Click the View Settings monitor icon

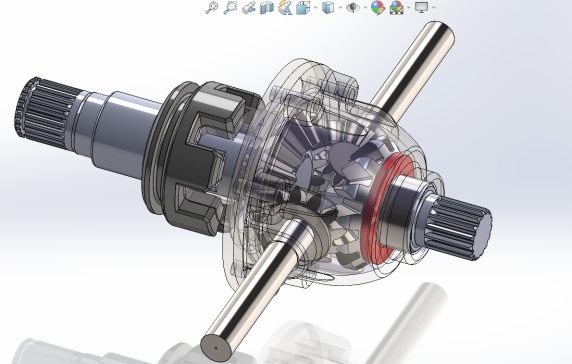coord(422,7)
